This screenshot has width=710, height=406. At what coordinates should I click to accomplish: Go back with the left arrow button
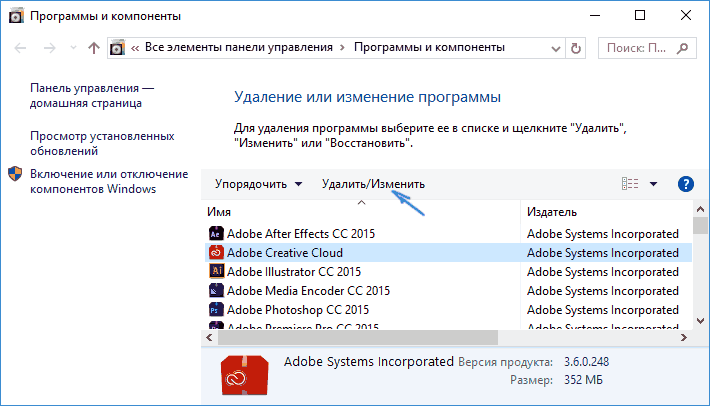click(19, 48)
